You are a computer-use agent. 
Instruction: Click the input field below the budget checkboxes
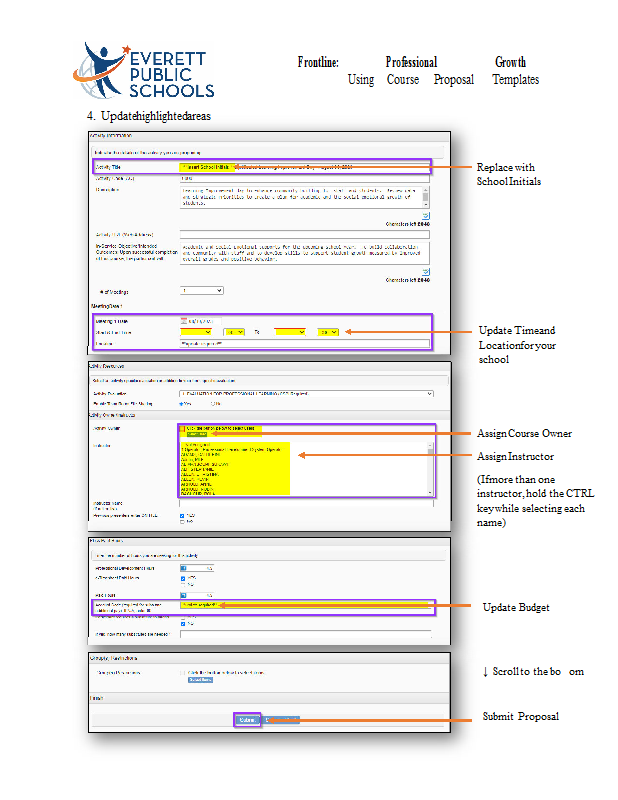pos(305,634)
